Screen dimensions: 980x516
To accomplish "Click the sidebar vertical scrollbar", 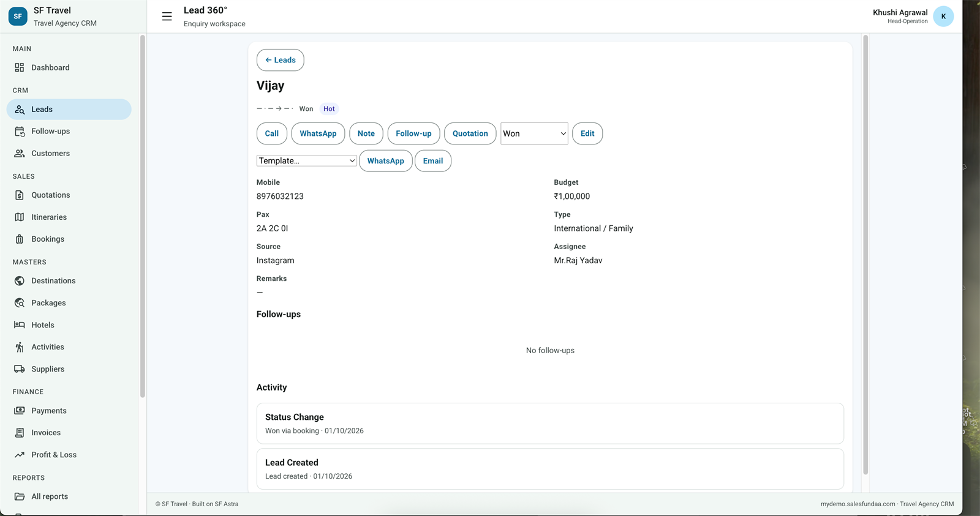I will [143, 216].
